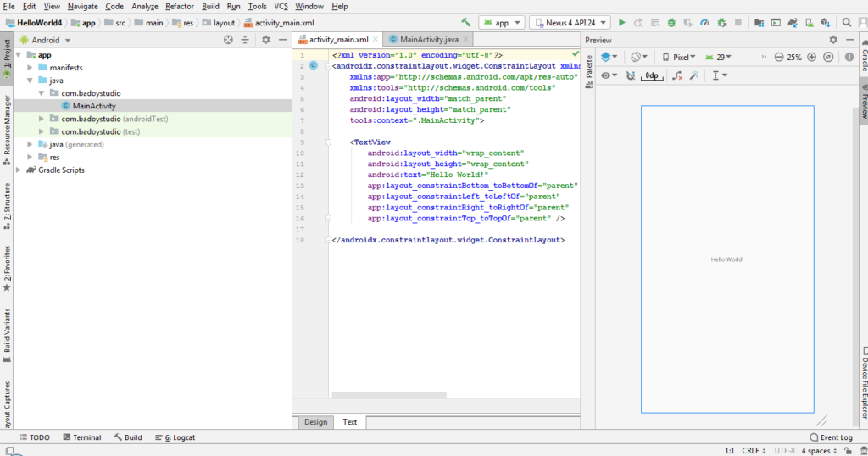Open the Nexus 4 API 24 device dropdown
The height and width of the screenshot is (456, 868).
tap(570, 23)
